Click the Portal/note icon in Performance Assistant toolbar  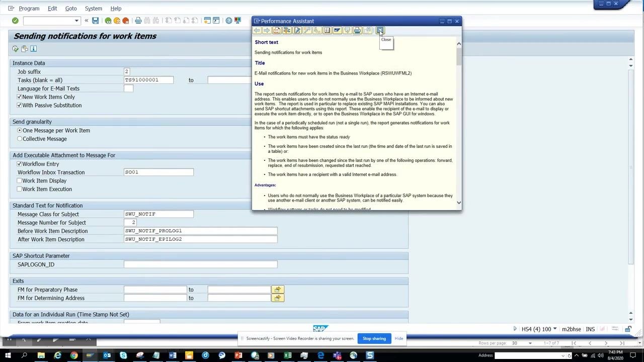tap(337, 31)
